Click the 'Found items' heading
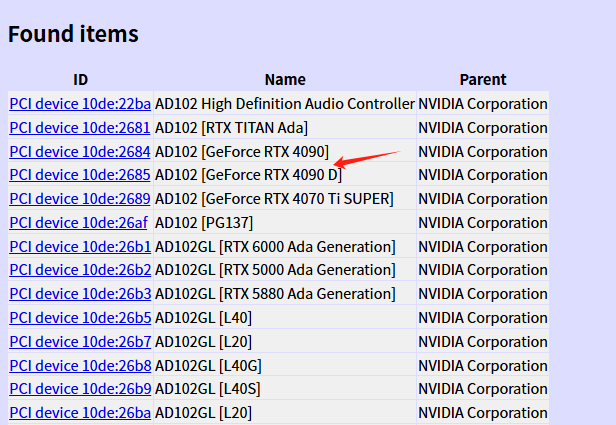Screen dimensions: 616x425 tap(73, 34)
